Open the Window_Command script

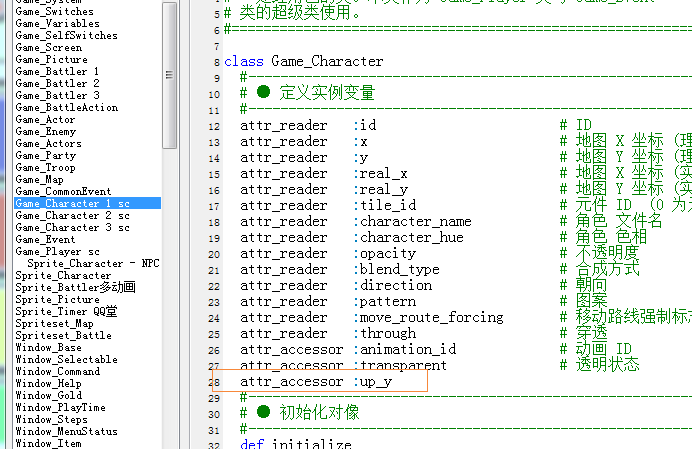click(57, 371)
